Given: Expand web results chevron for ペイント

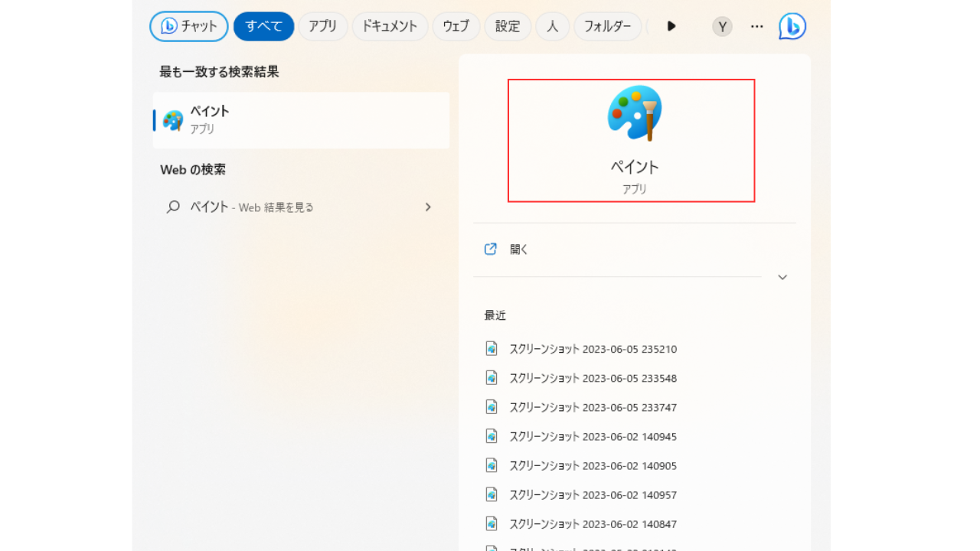Looking at the screenshot, I should pos(428,207).
